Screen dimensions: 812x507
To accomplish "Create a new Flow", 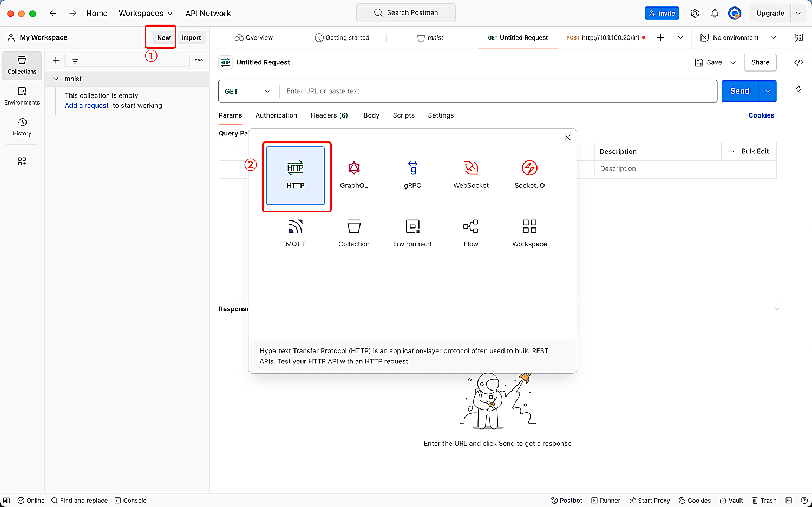I will click(471, 234).
